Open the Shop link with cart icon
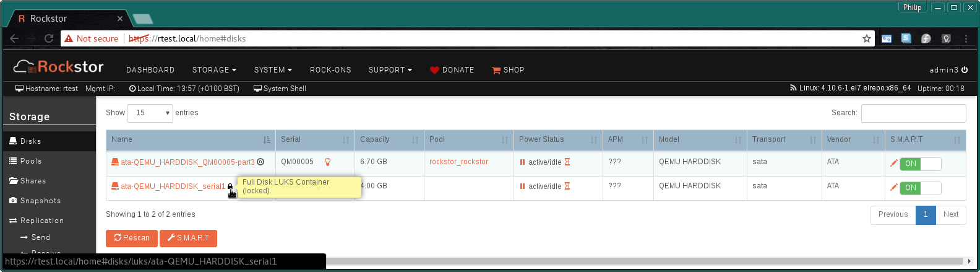This screenshot has height=272, width=980. 508,70
